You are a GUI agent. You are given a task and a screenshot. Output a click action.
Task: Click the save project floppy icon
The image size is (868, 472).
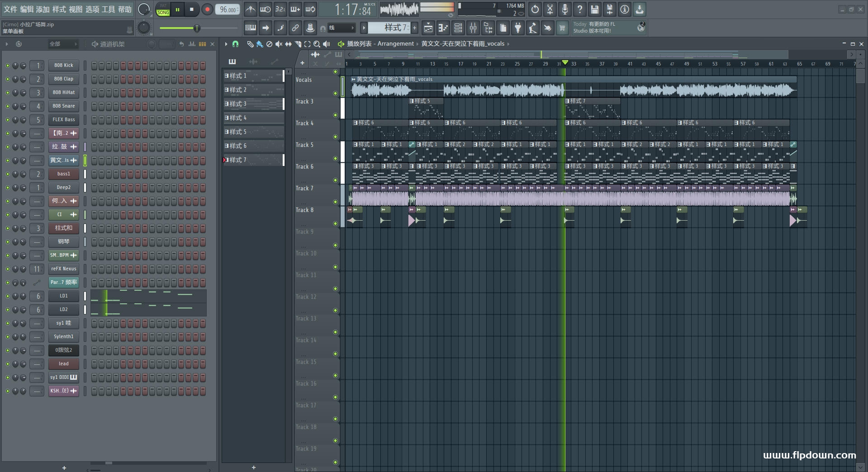pos(595,9)
